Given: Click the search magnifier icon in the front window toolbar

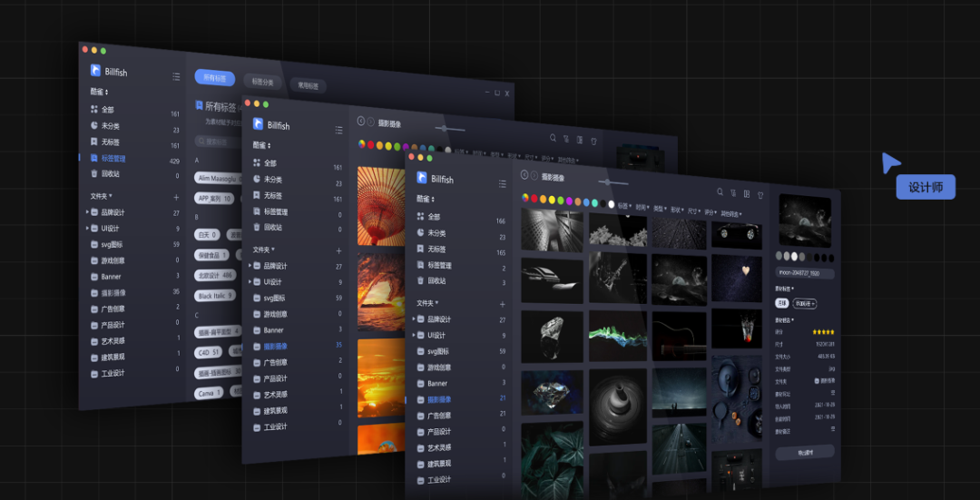Looking at the screenshot, I should click(x=720, y=192).
